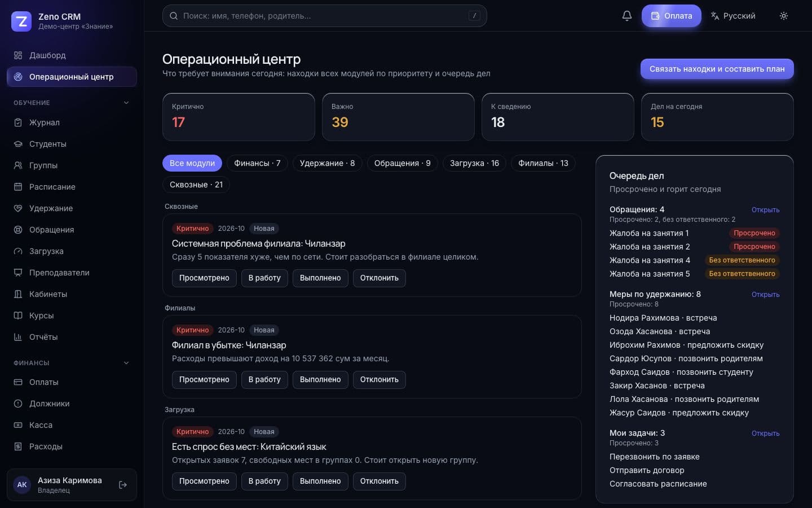812x508 pixels.
Task: Open the Русский language selector
Action: click(x=733, y=16)
